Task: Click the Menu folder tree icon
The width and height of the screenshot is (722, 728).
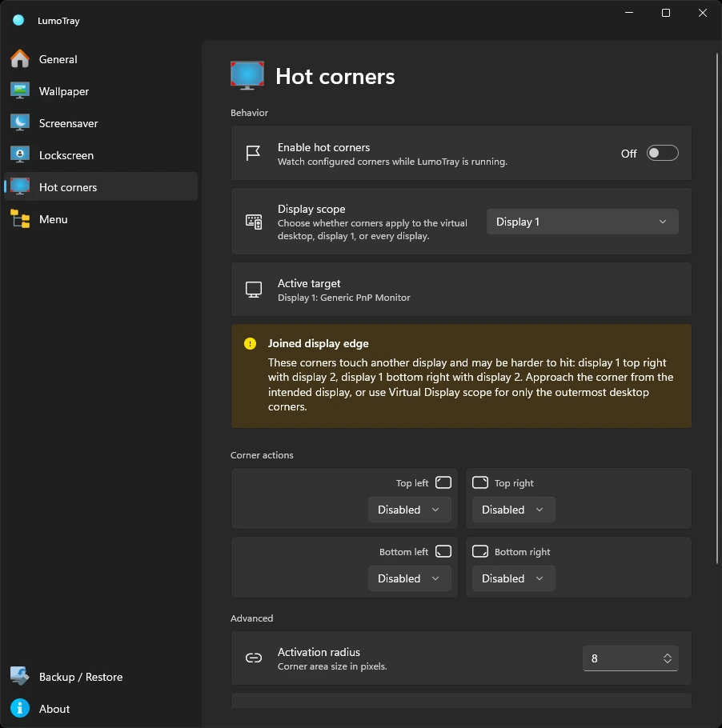Action: (x=20, y=218)
